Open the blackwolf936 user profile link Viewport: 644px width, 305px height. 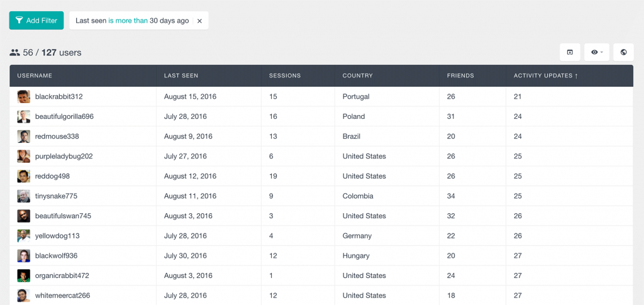point(56,256)
